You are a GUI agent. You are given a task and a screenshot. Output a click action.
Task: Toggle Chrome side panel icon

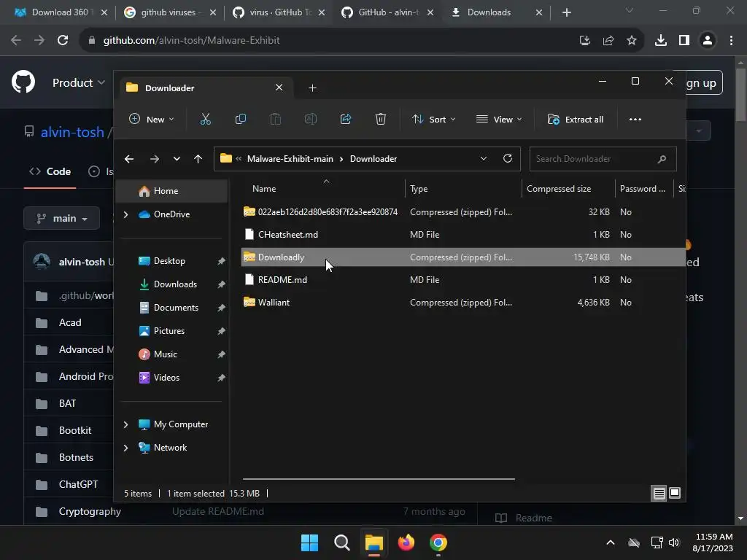click(684, 41)
